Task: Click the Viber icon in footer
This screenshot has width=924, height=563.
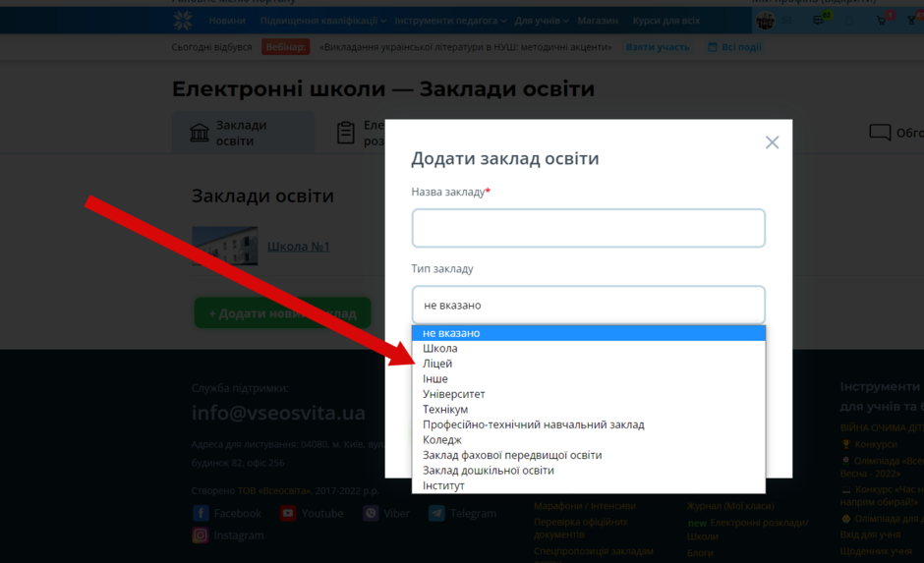Action: (x=371, y=514)
